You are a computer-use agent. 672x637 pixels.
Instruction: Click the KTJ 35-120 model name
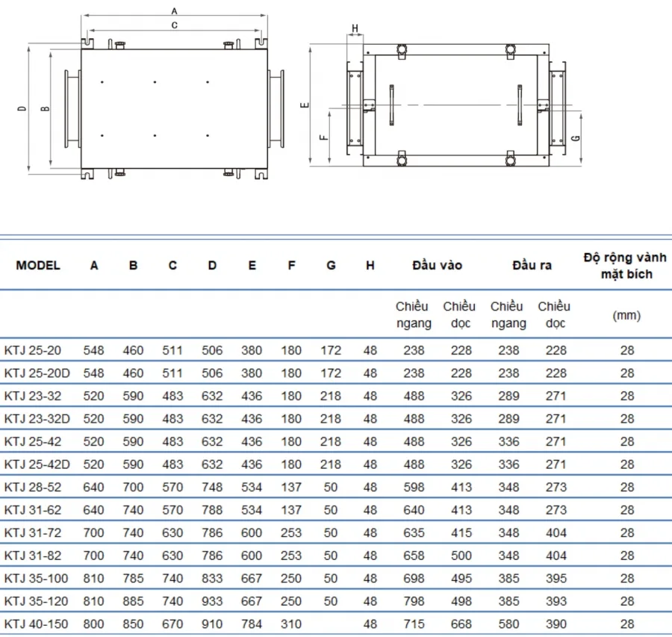pos(36,601)
